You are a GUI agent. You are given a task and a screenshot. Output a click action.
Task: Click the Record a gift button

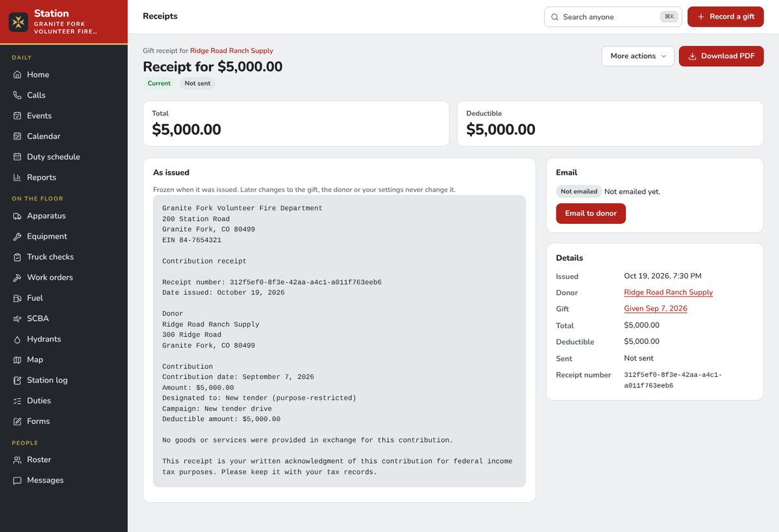726,17
